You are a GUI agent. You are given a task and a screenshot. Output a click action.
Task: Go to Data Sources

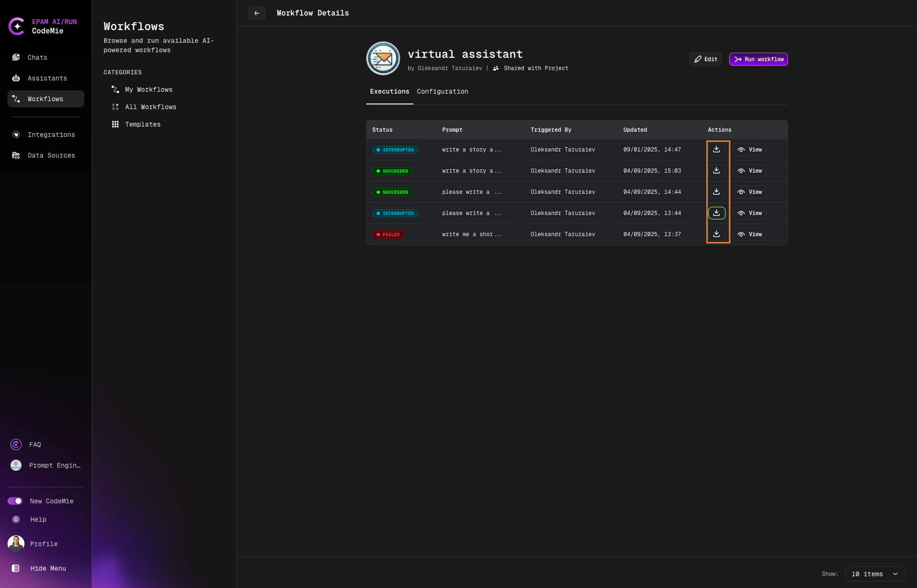[x=51, y=155]
